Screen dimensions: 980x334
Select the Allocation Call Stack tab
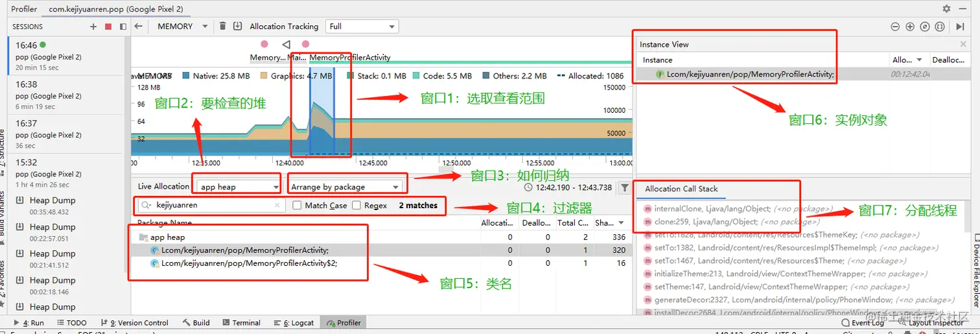tap(681, 189)
